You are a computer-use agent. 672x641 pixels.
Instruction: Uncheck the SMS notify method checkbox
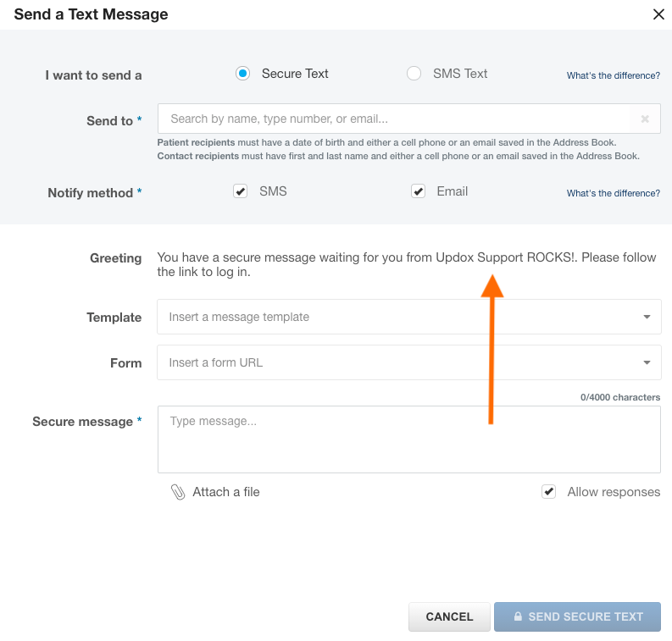(x=241, y=191)
